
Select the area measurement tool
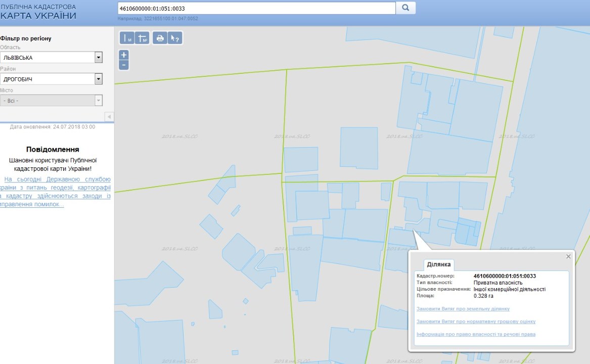142,38
